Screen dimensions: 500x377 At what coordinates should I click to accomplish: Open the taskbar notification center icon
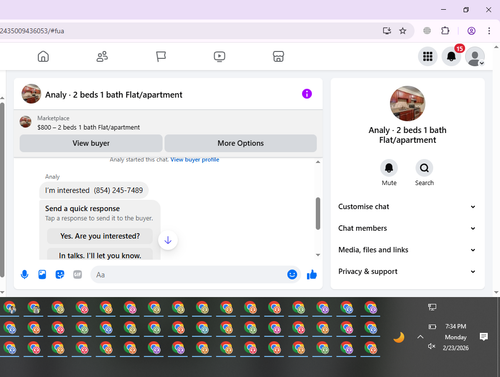coord(484,337)
